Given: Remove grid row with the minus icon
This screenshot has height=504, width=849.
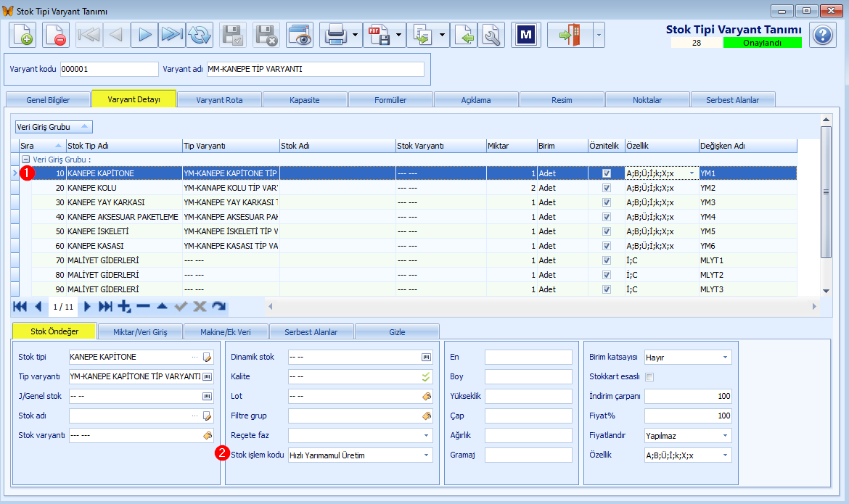Looking at the screenshot, I should [143, 307].
